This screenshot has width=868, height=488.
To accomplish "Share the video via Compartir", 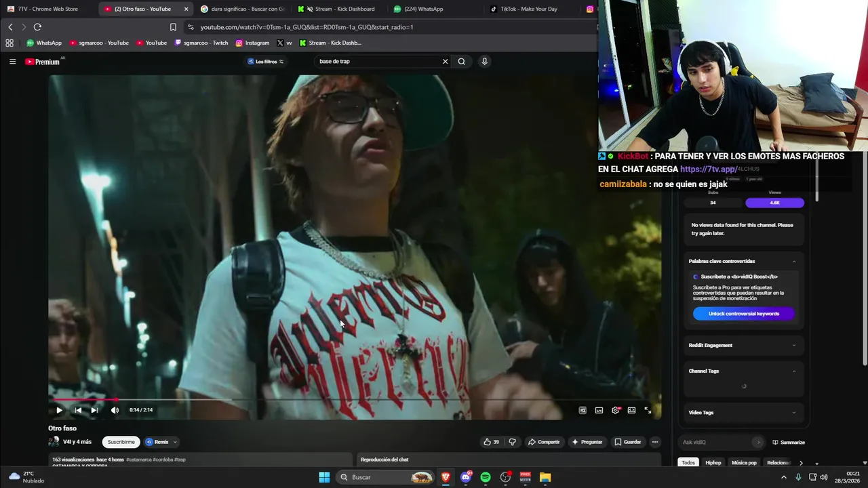I will pos(544,442).
